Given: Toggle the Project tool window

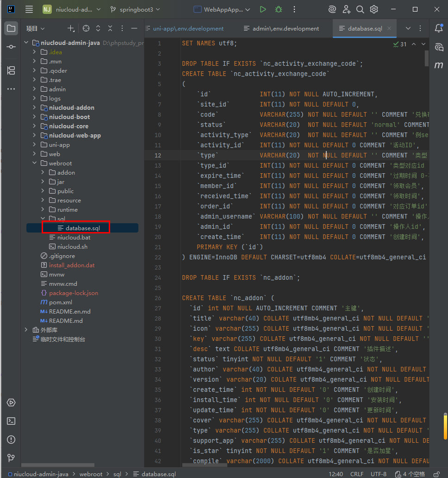Looking at the screenshot, I should (x=11, y=28).
